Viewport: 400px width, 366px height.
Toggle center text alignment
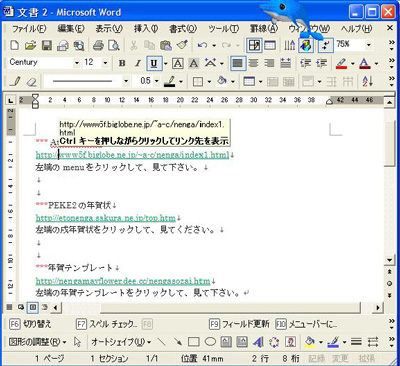254,63
